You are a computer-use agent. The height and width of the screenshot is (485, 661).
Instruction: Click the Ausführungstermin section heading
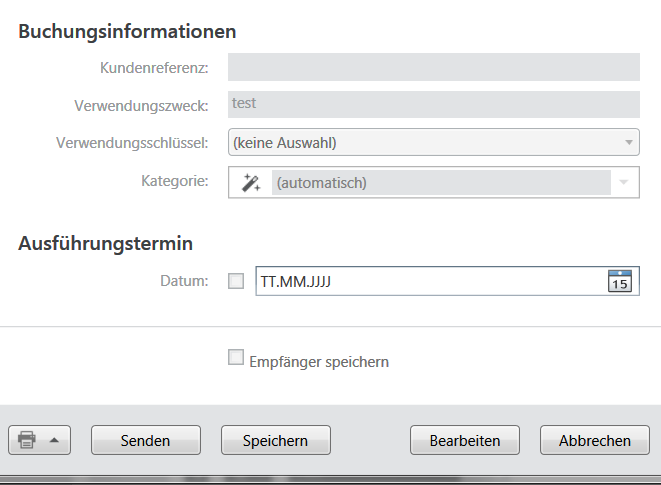105,243
